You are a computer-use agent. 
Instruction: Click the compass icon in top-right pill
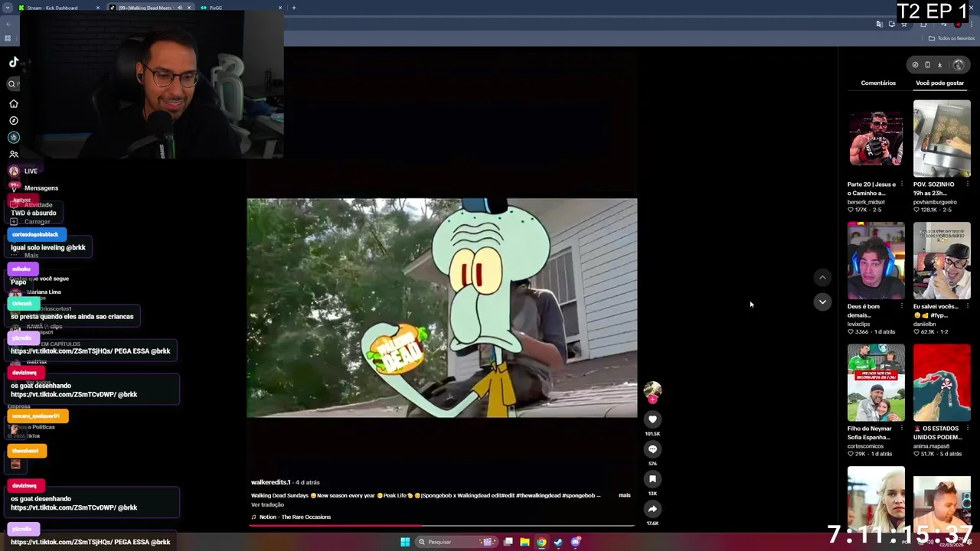915,65
